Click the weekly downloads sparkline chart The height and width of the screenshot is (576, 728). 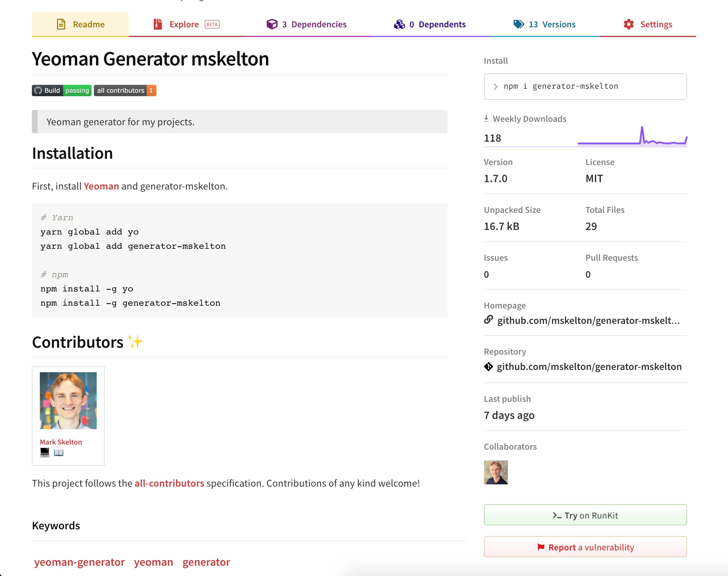point(632,137)
